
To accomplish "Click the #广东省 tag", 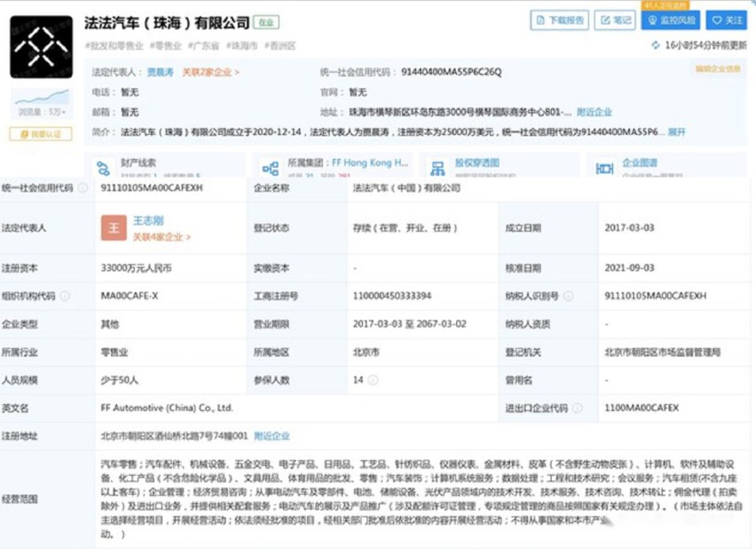I will [x=203, y=46].
